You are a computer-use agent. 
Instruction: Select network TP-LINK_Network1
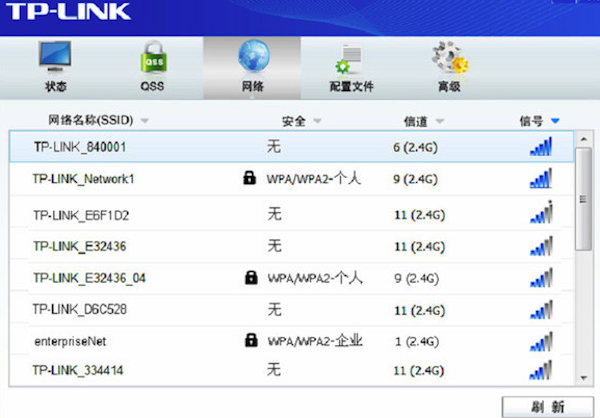click(x=292, y=179)
